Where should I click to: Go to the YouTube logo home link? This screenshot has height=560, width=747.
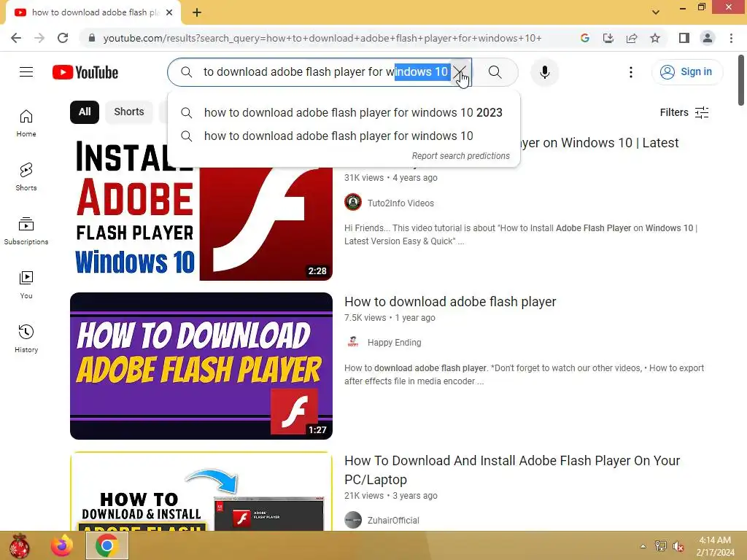coord(85,72)
